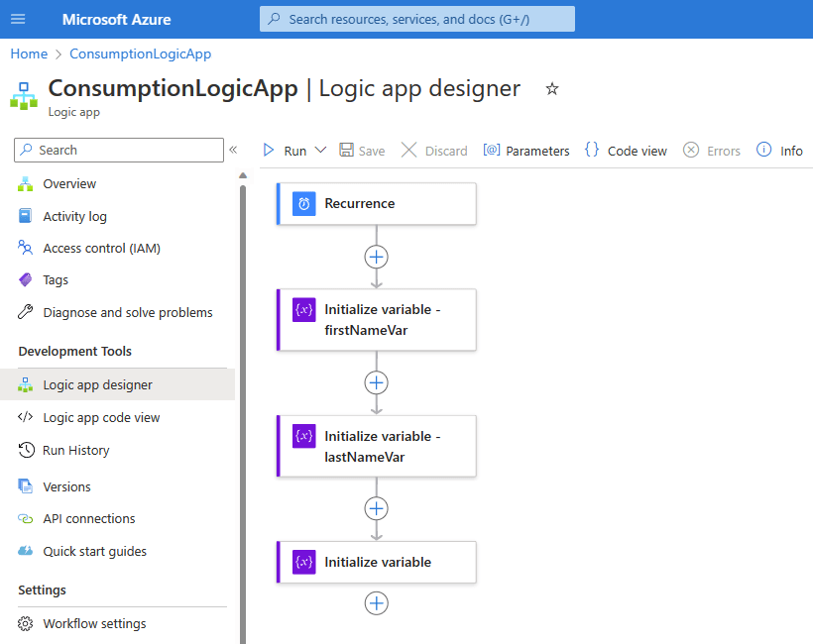The height and width of the screenshot is (644, 813).
Task: Select the Run History icon
Action: (x=24, y=450)
